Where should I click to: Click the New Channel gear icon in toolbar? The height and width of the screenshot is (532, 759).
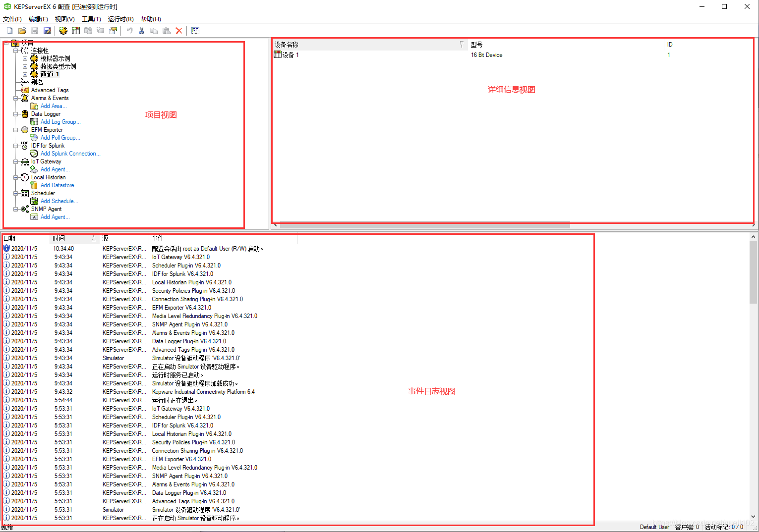pyautogui.click(x=63, y=31)
